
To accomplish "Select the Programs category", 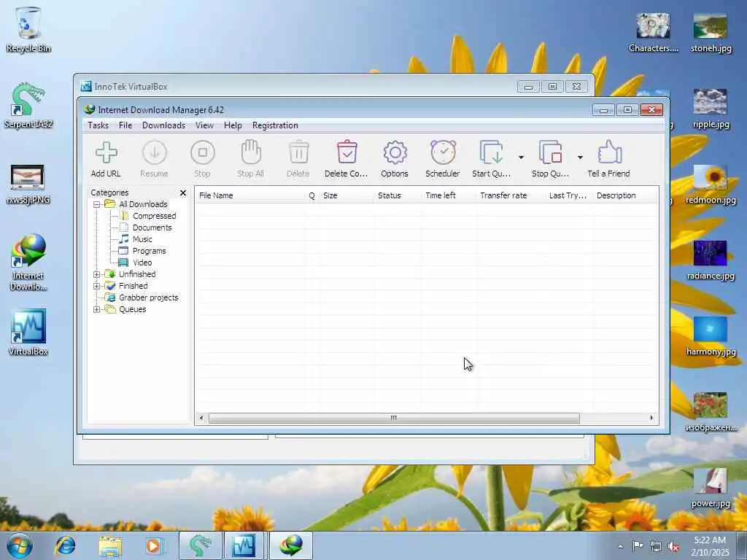I will click(x=149, y=251).
